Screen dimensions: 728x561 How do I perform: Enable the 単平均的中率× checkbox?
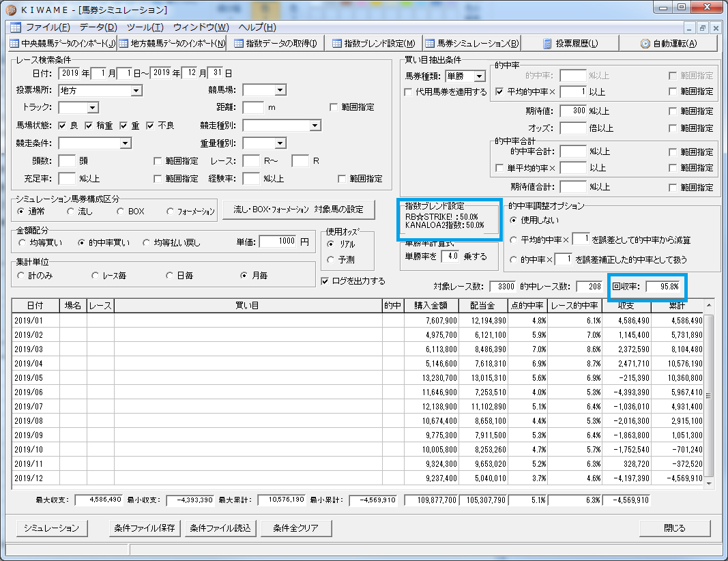point(499,168)
